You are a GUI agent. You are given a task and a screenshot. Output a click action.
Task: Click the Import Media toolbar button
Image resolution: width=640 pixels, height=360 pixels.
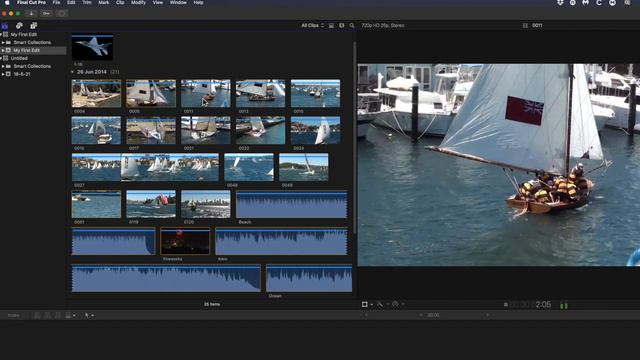(31, 13)
